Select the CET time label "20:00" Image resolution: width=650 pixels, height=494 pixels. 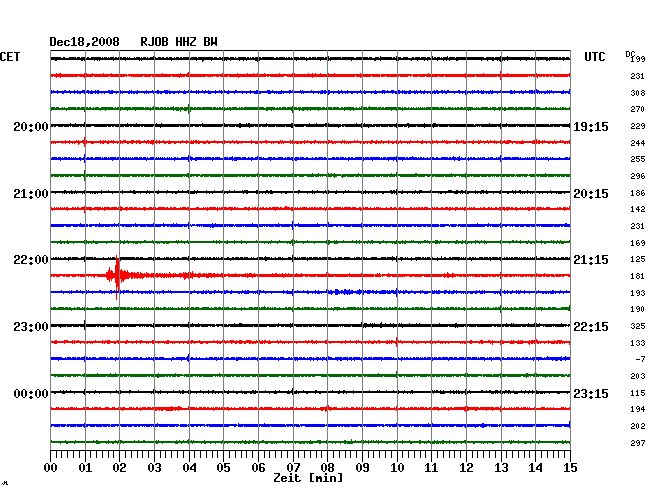(31, 126)
